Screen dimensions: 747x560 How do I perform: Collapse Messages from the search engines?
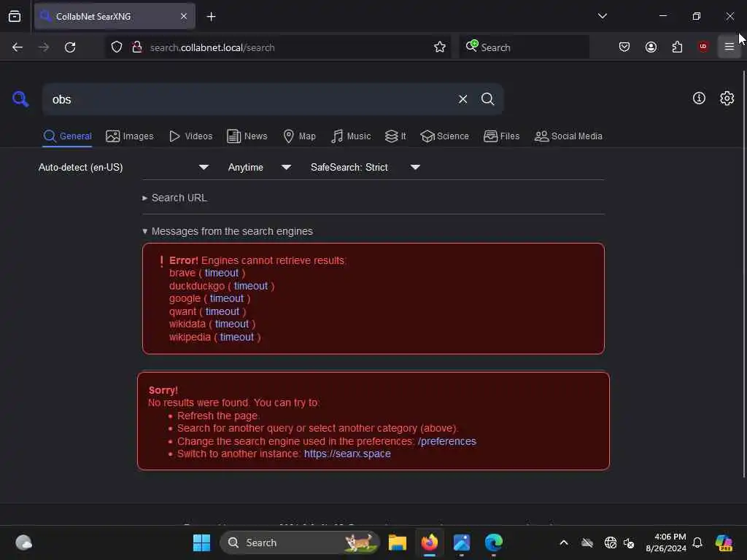[228, 231]
